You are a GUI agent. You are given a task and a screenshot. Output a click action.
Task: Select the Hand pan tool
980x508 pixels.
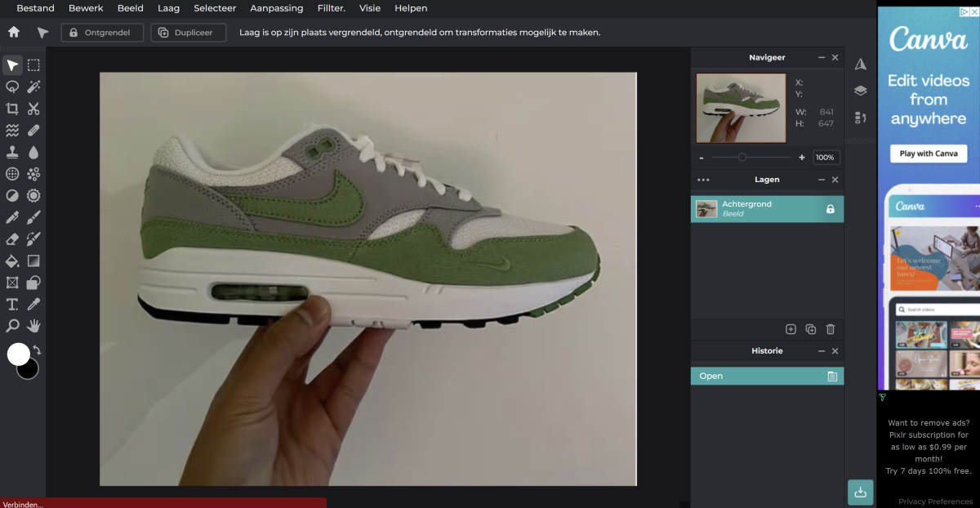(x=33, y=326)
